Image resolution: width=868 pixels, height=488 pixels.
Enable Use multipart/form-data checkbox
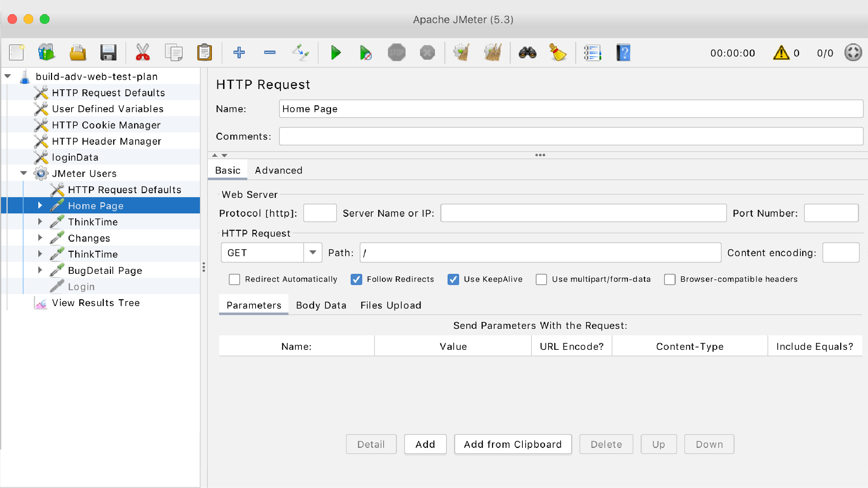[541, 279]
